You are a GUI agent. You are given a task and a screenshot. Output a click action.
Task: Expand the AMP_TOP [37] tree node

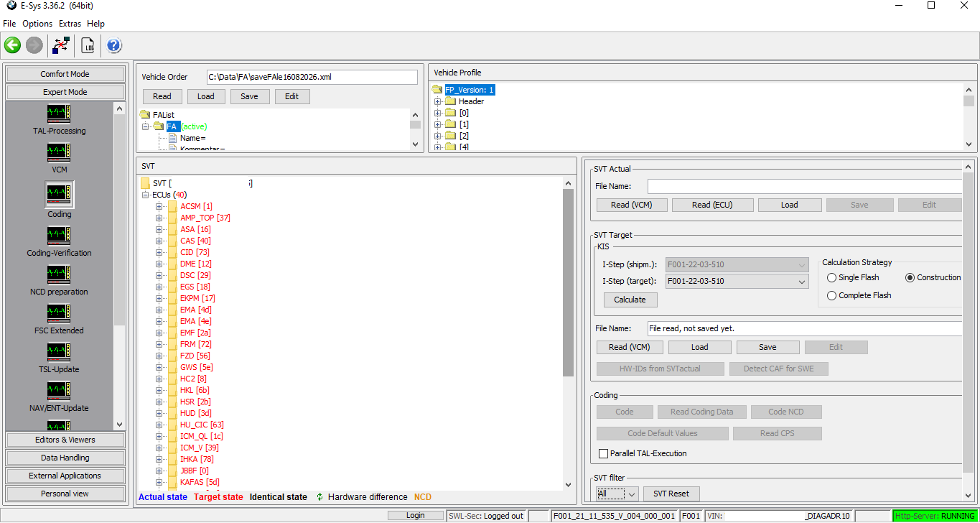click(x=159, y=218)
